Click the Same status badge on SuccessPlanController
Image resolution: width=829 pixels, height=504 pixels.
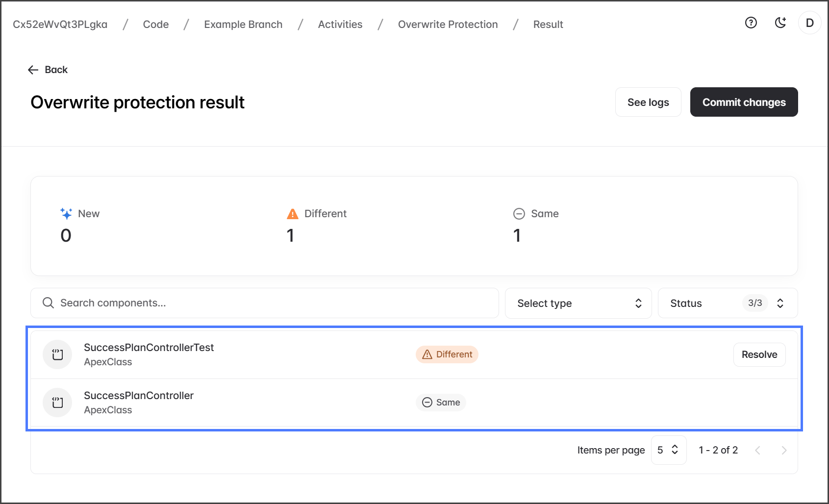click(441, 403)
